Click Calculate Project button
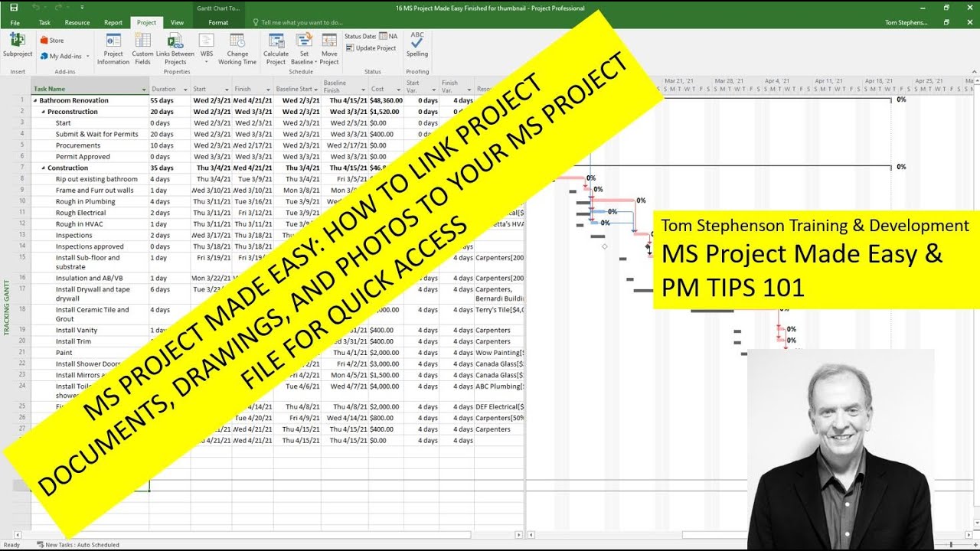Image resolution: width=980 pixels, height=551 pixels. [x=276, y=49]
